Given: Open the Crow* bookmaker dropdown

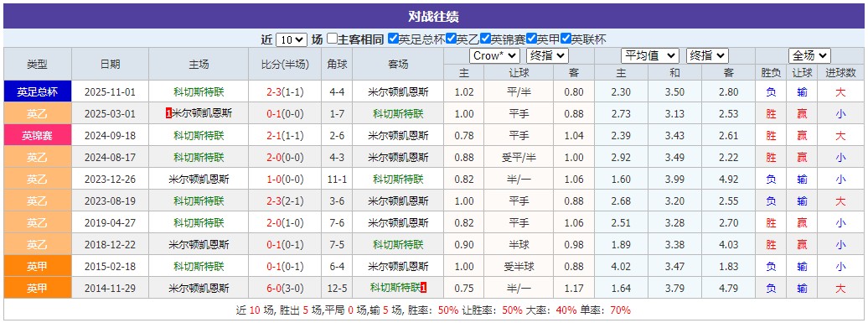Looking at the screenshot, I should [494, 55].
